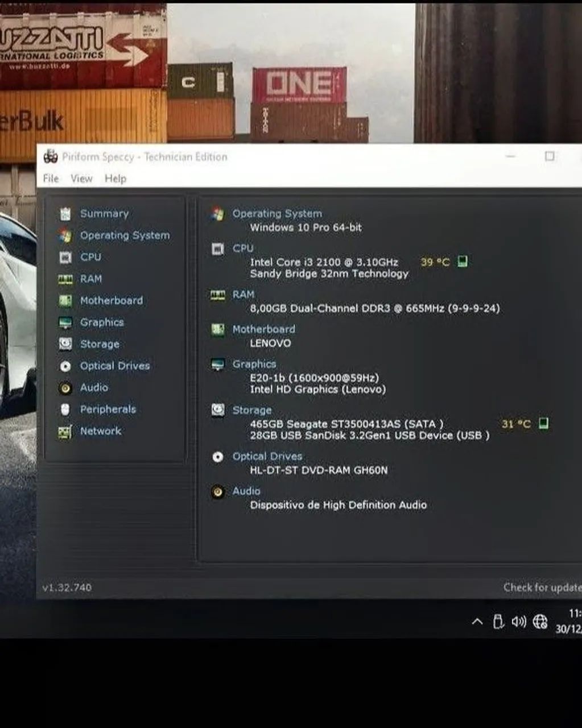
Task: Click the 39 °C CPU temperature value
Action: click(x=435, y=262)
